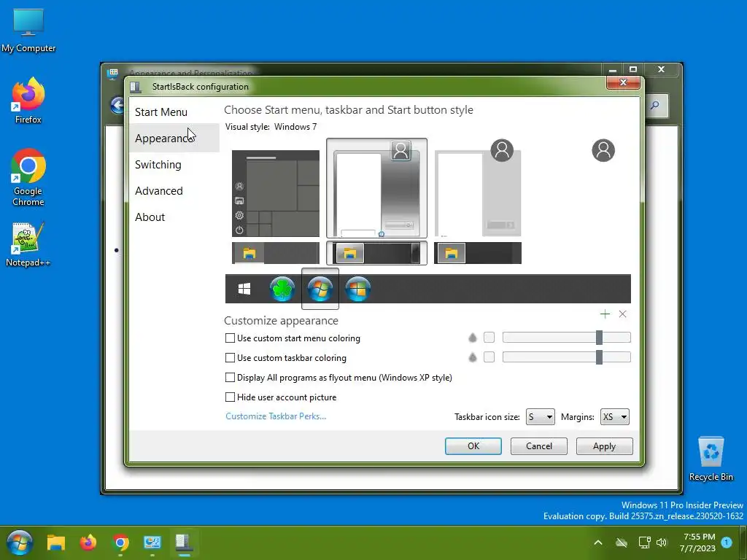Click the start menu color droplet icon
This screenshot has height=560, width=747.
pos(472,338)
